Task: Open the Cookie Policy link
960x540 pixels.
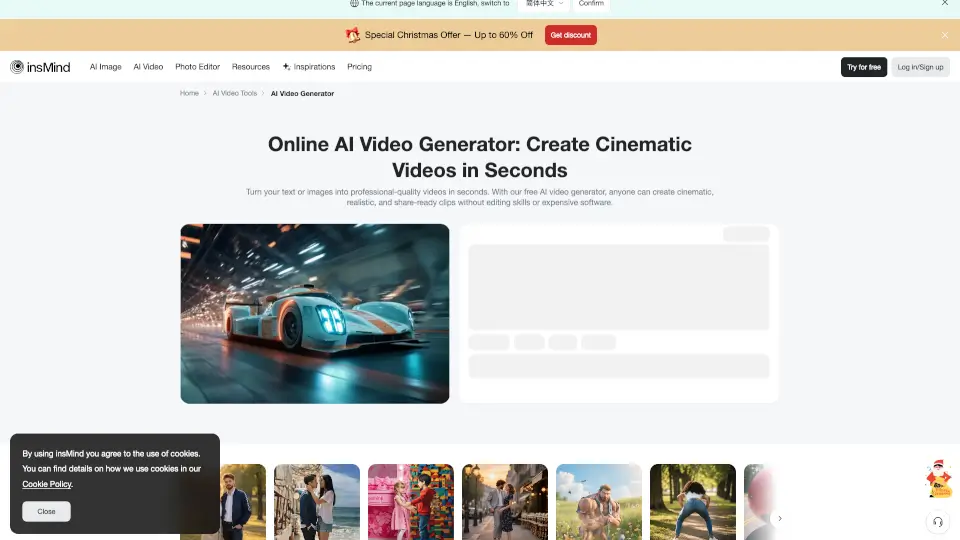Action: (47, 484)
